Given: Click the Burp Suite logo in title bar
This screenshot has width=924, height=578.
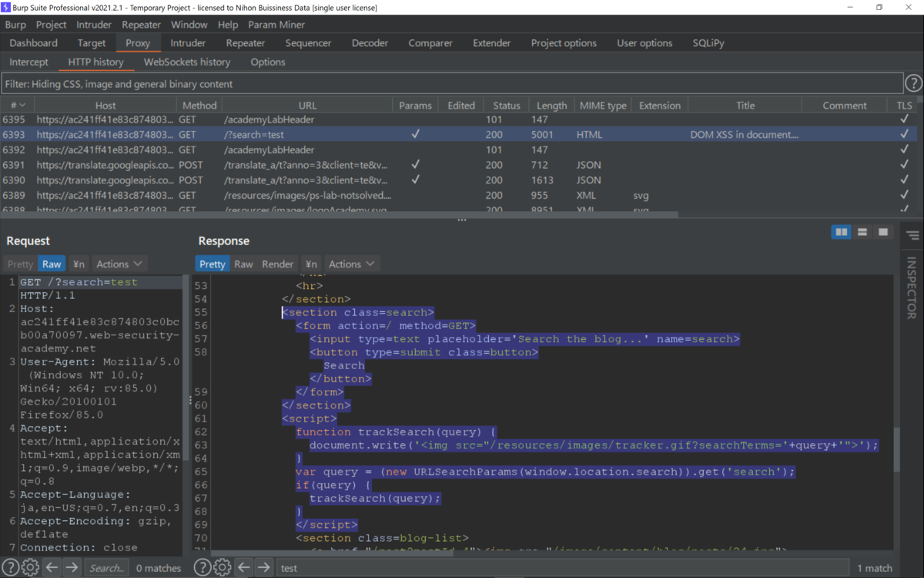Looking at the screenshot, I should tap(7, 7).
